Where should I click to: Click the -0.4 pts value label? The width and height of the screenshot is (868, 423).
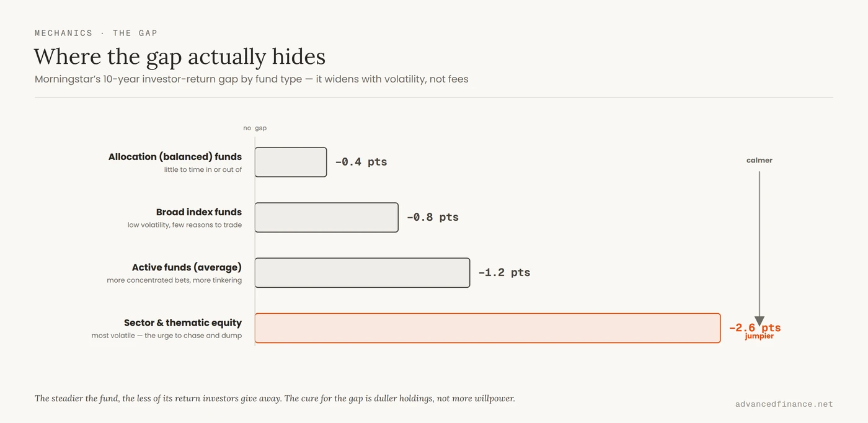tap(361, 162)
